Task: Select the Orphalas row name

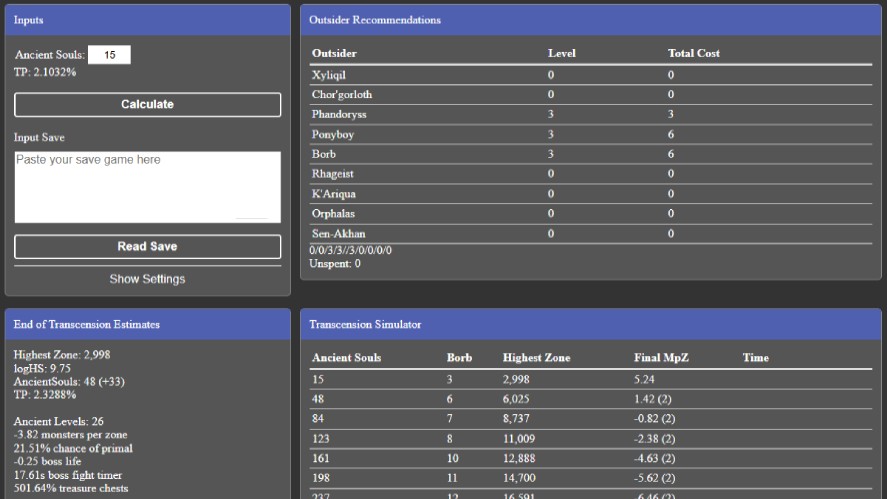Action: click(x=333, y=213)
